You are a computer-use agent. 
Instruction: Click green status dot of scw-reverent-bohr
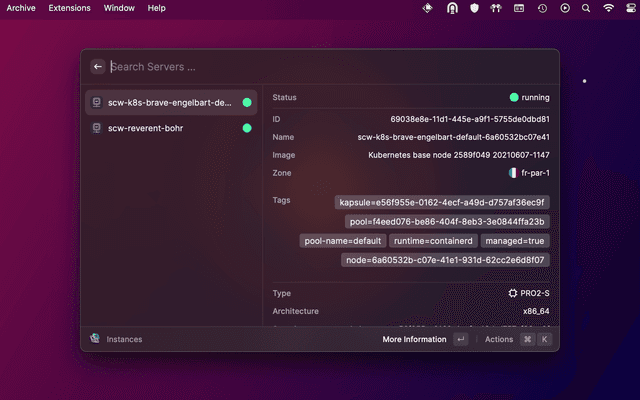(246, 128)
